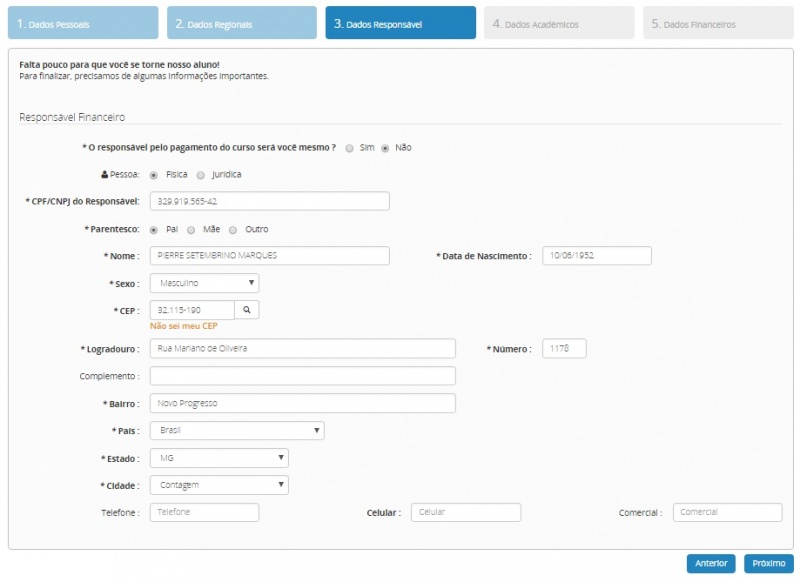Switch to the Dados Regionais step tab

point(241,23)
